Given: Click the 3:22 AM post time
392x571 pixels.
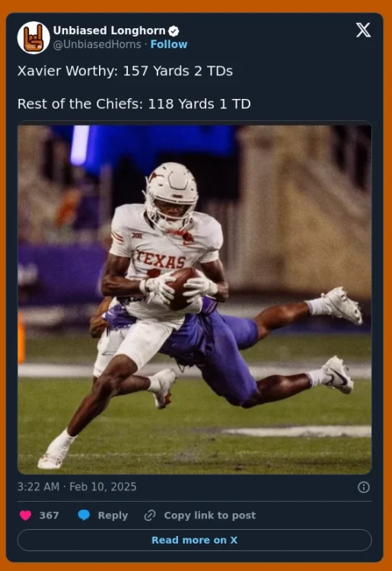Looking at the screenshot, I should pyautogui.click(x=38, y=487).
